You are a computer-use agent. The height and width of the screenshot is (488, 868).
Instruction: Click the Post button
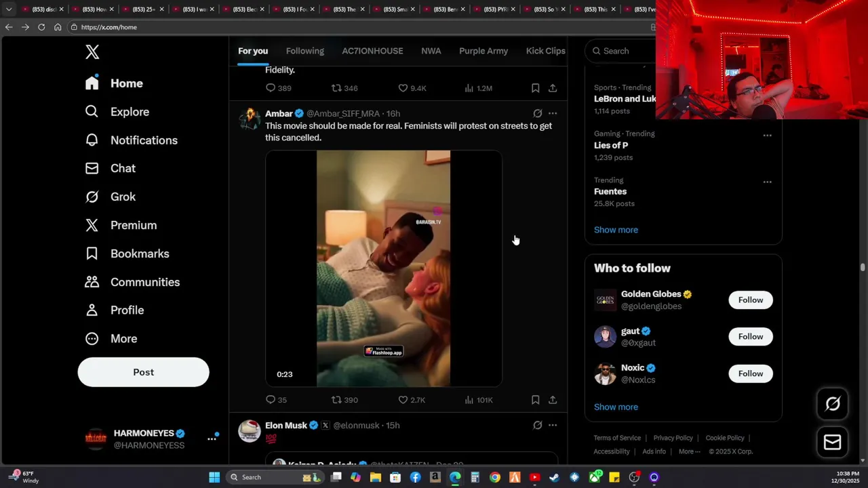coord(143,372)
